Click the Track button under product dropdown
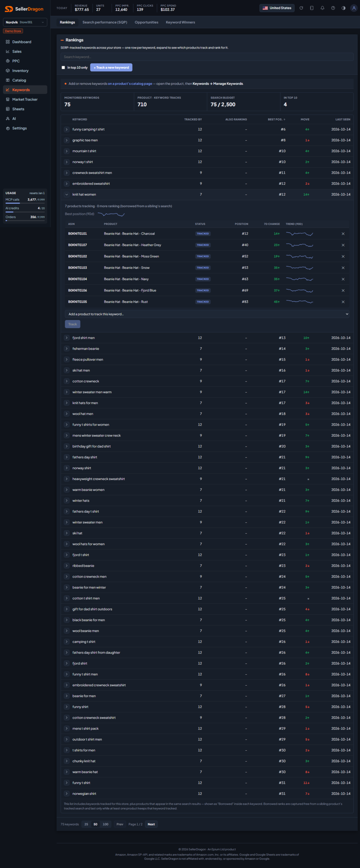 tap(73, 324)
